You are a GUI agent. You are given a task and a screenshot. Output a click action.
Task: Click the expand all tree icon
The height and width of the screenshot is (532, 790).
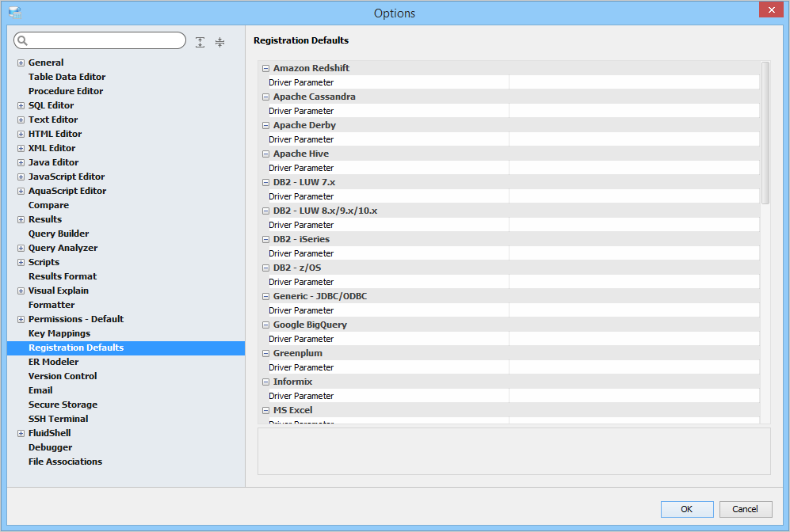(x=200, y=42)
